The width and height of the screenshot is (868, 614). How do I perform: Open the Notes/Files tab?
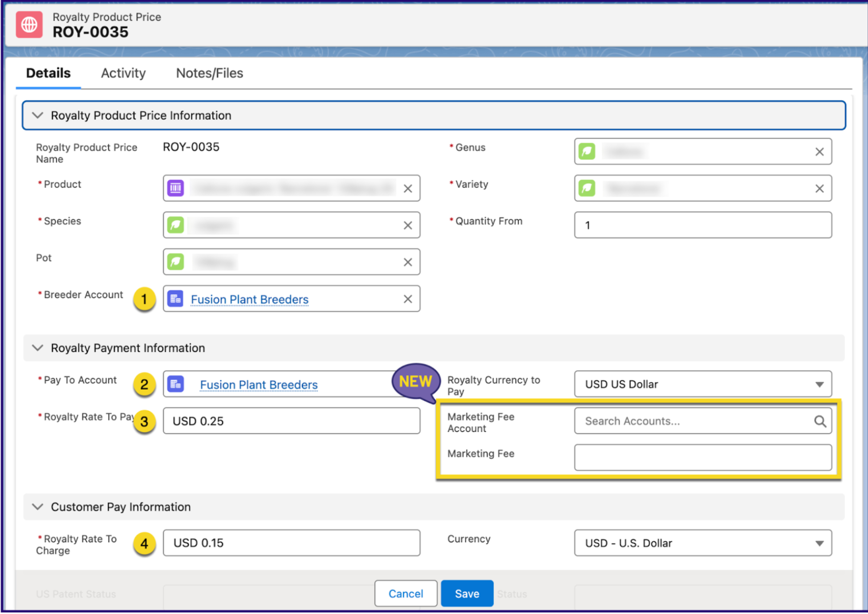(210, 73)
